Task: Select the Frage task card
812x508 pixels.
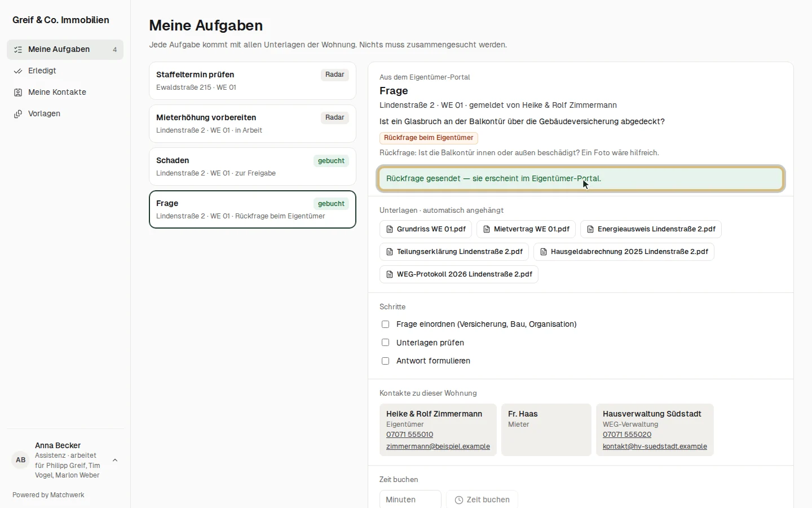Action: tap(253, 209)
